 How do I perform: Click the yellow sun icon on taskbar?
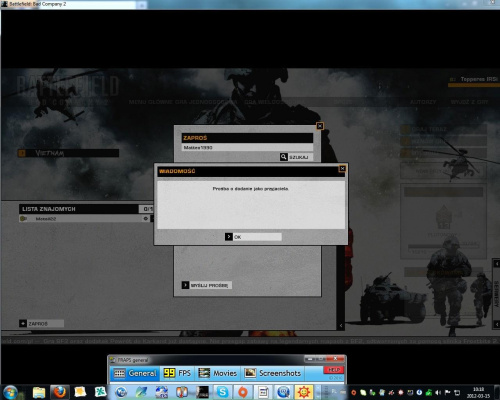click(x=304, y=392)
